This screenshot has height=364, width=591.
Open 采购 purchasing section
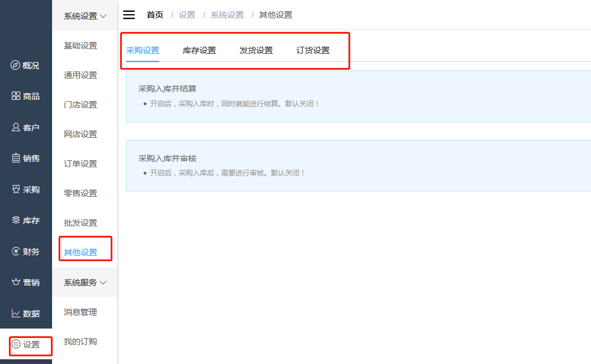(x=25, y=189)
